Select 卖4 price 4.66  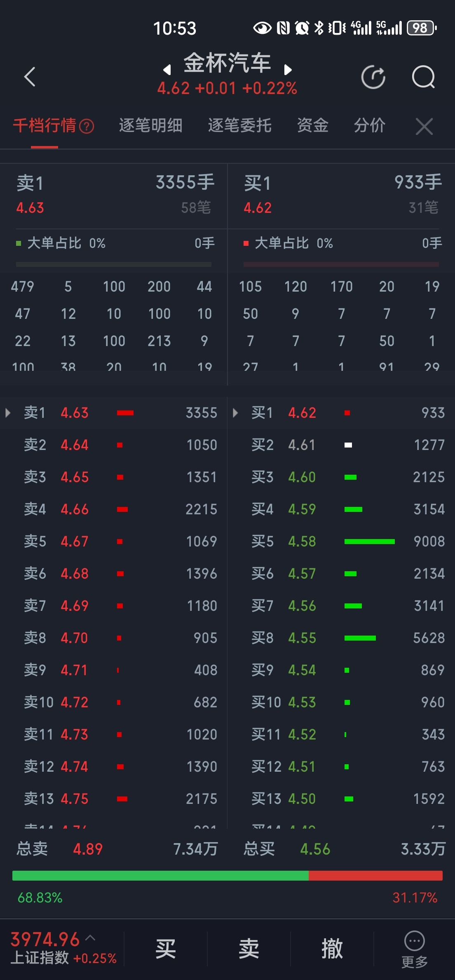(75, 509)
